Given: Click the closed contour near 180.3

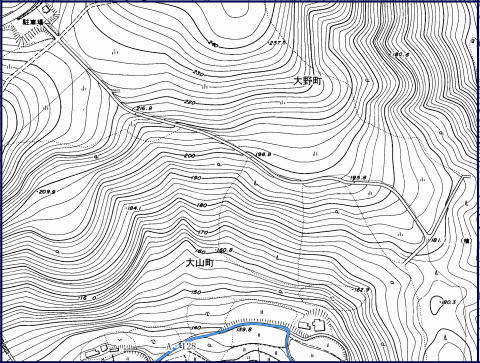Looking at the screenshot, I should (x=435, y=305).
